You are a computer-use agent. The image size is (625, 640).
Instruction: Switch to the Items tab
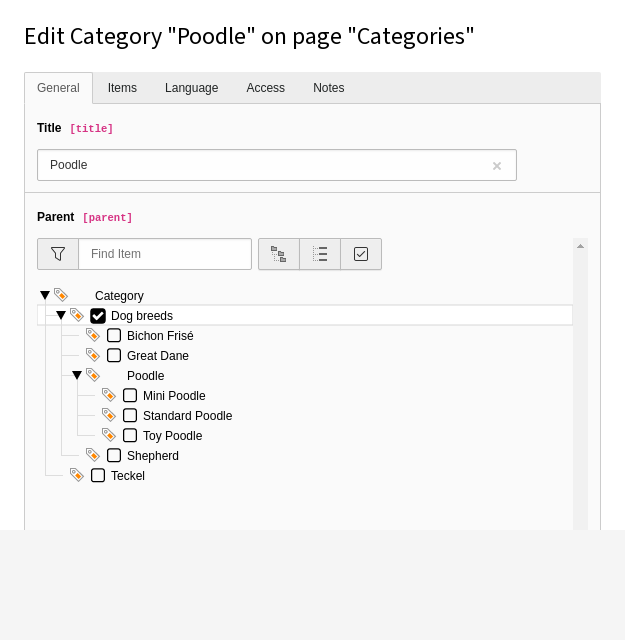tap(122, 88)
